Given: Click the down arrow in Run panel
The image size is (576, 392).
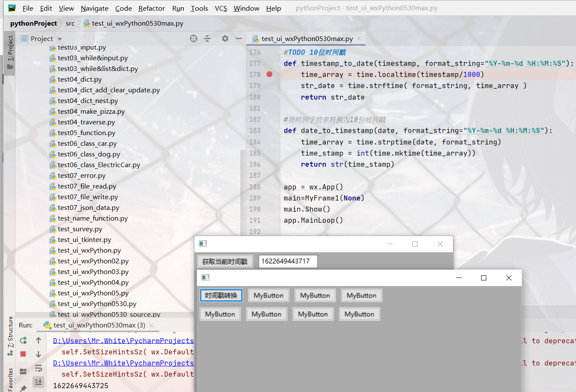Looking at the screenshot, I should (38, 354).
